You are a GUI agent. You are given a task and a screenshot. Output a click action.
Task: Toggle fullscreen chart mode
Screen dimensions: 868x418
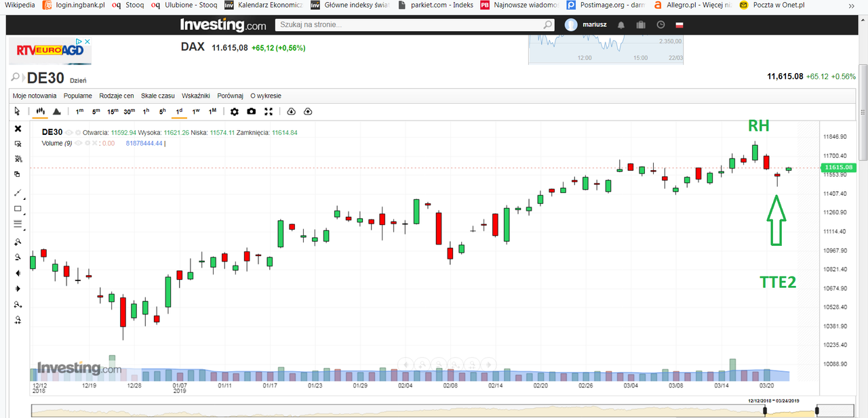[x=269, y=111]
